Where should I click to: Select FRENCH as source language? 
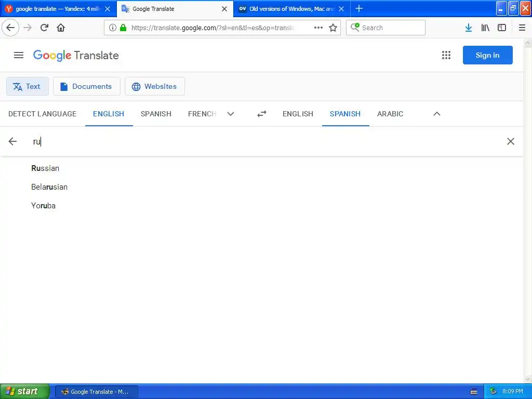202,114
